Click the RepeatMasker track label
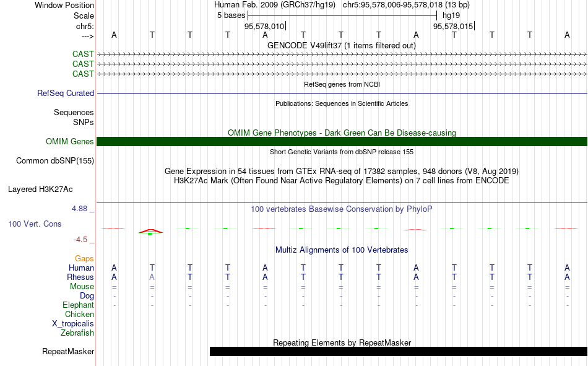 [x=68, y=352]
